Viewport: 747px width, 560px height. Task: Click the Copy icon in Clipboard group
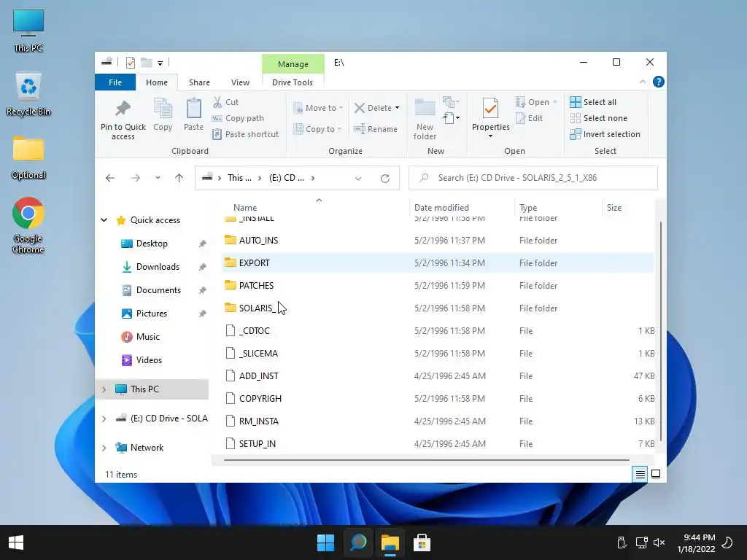tap(163, 108)
